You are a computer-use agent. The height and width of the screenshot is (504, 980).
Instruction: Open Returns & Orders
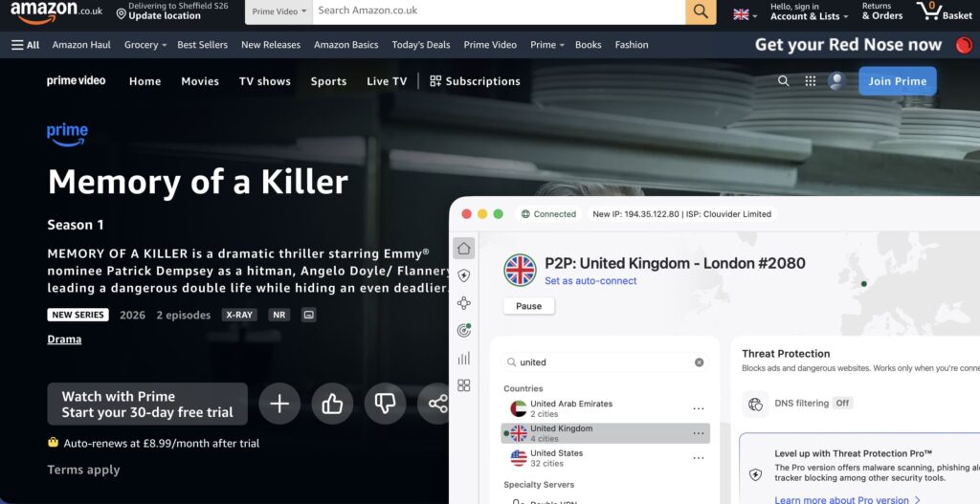(x=882, y=11)
